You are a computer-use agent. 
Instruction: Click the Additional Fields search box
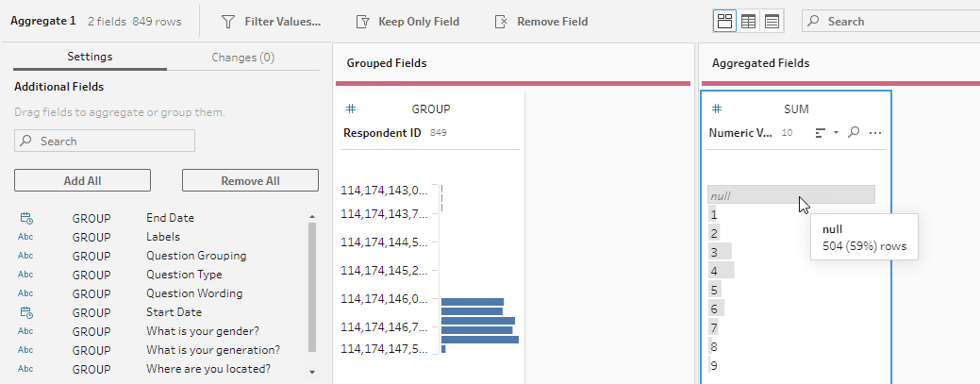pyautogui.click(x=105, y=141)
